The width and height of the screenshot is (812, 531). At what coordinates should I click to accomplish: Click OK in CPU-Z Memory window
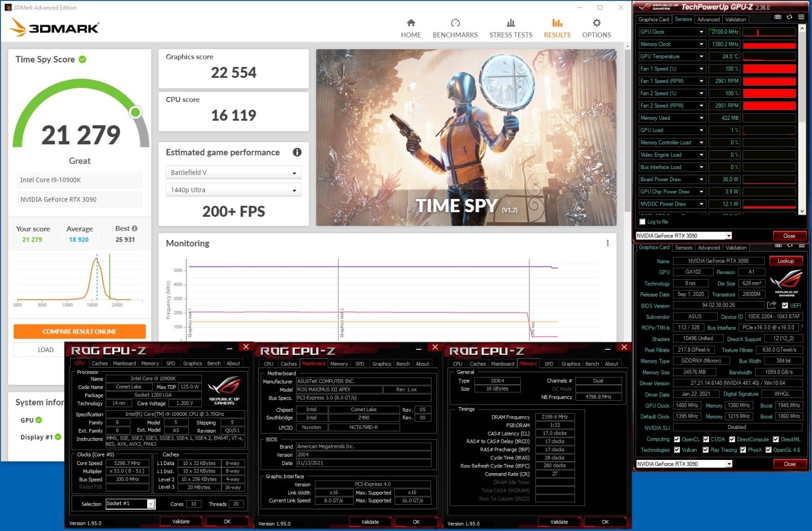coord(605,521)
